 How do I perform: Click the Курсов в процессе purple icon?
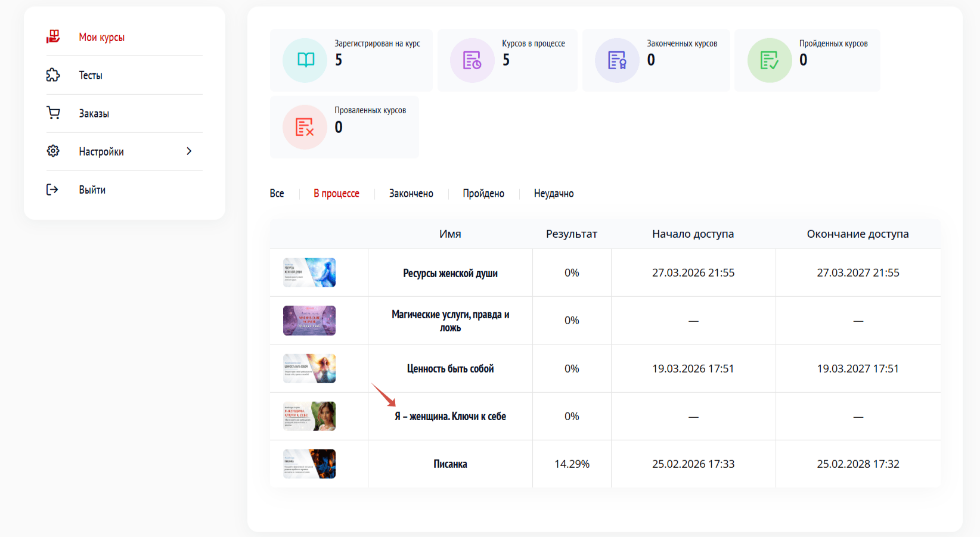click(x=472, y=60)
